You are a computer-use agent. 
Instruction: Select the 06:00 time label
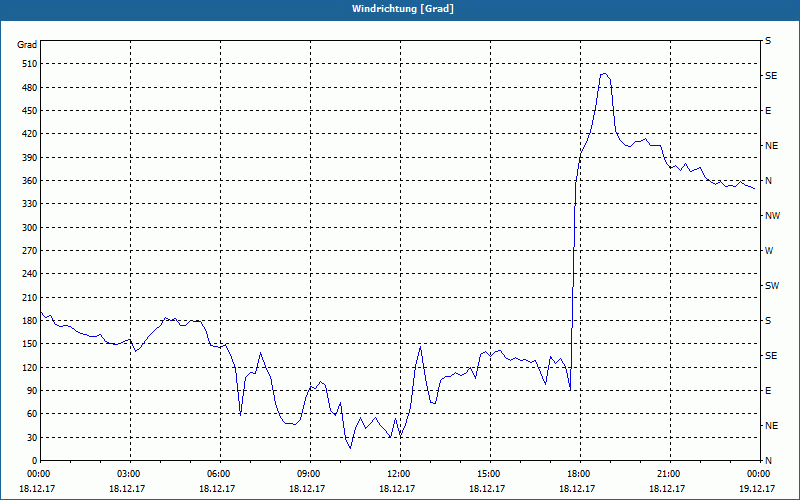(219, 473)
